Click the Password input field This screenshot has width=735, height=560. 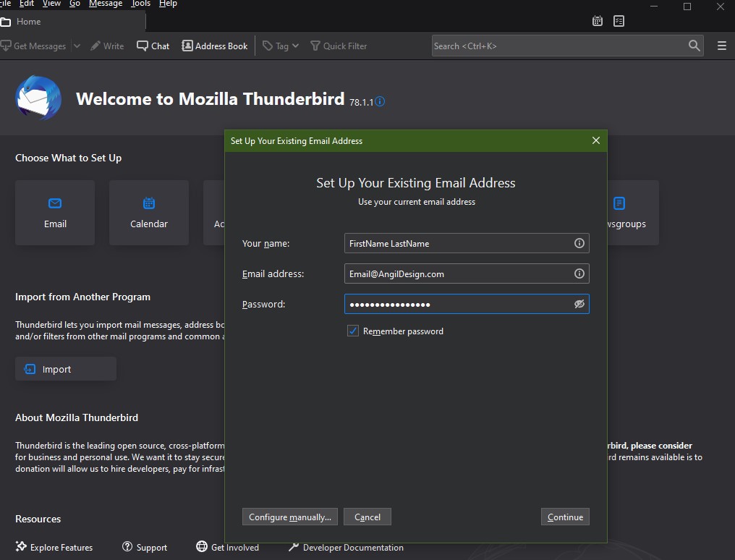tap(467, 304)
